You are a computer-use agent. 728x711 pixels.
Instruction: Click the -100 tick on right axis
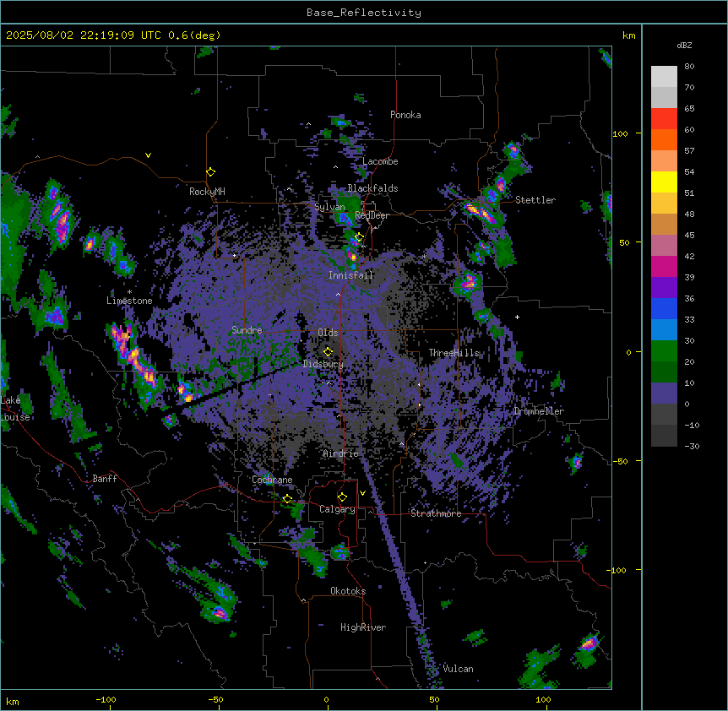pos(618,570)
